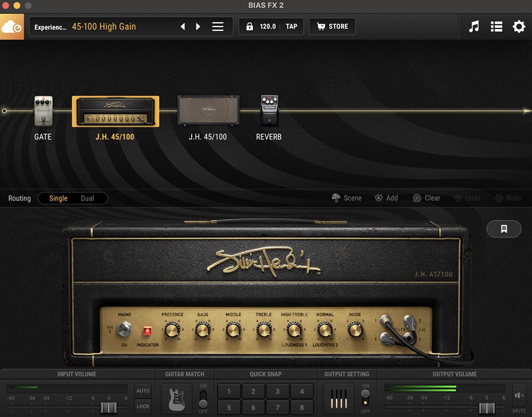The width and height of the screenshot is (532, 417).
Task: Open the STORE
Action: coord(332,27)
